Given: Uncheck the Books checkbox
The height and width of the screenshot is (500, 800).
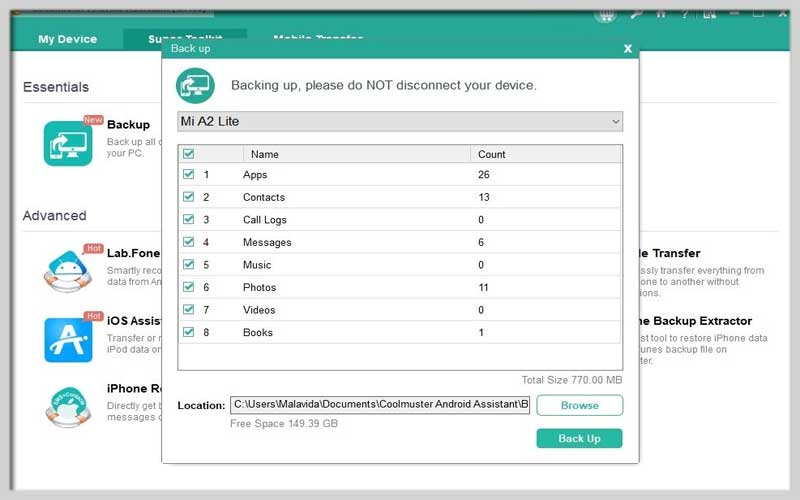Looking at the screenshot, I should click(188, 332).
